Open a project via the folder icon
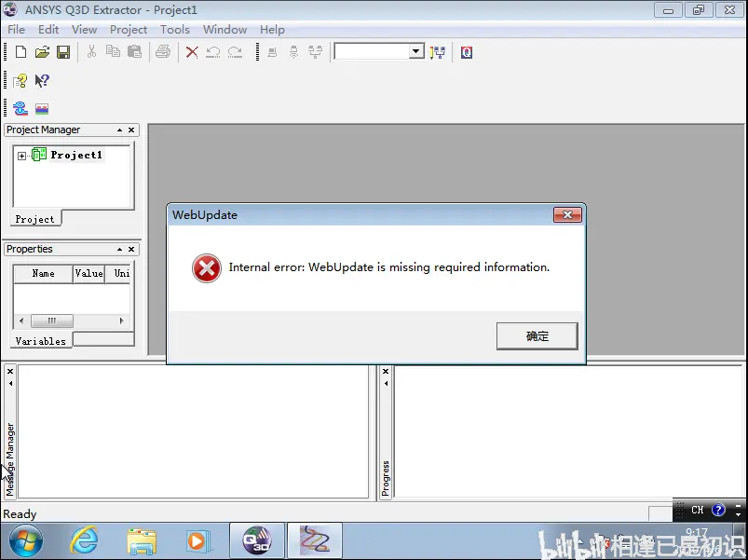The image size is (748, 560). 42,51
